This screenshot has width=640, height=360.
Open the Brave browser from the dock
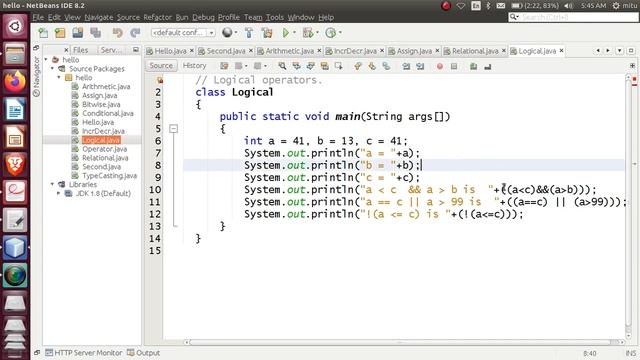tap(15, 164)
